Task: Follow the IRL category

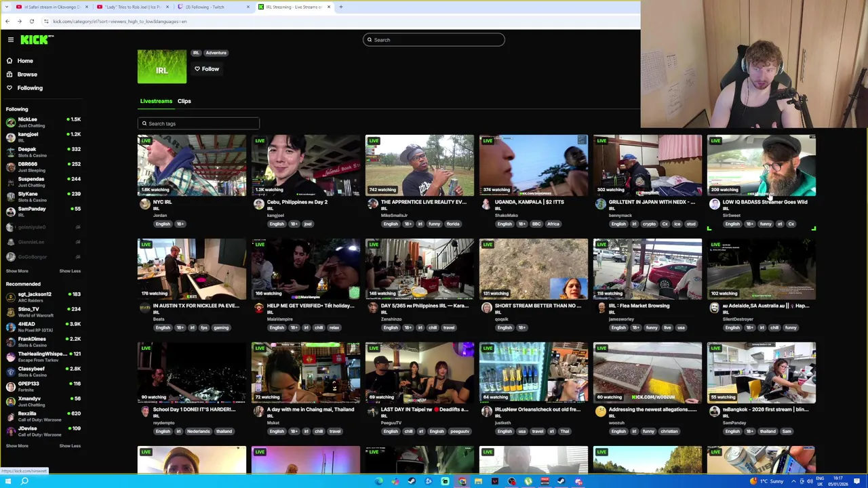Action: tap(206, 69)
